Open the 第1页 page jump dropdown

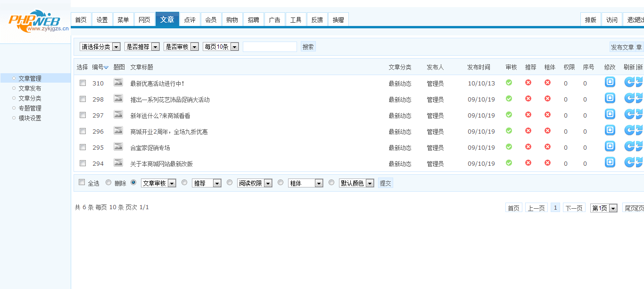pyautogui.click(x=604, y=208)
